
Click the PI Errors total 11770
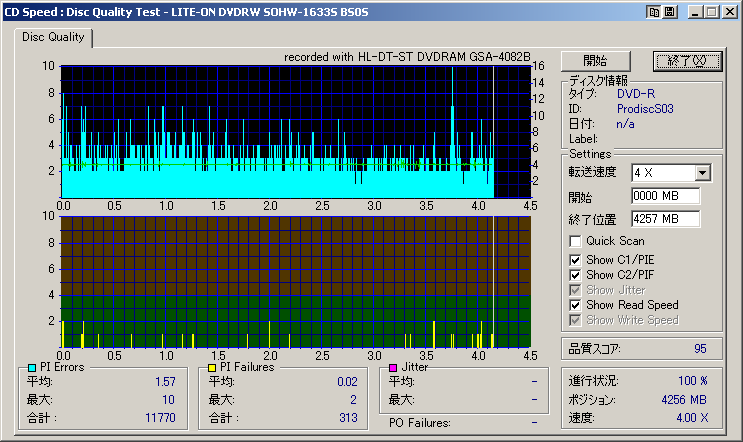160,418
